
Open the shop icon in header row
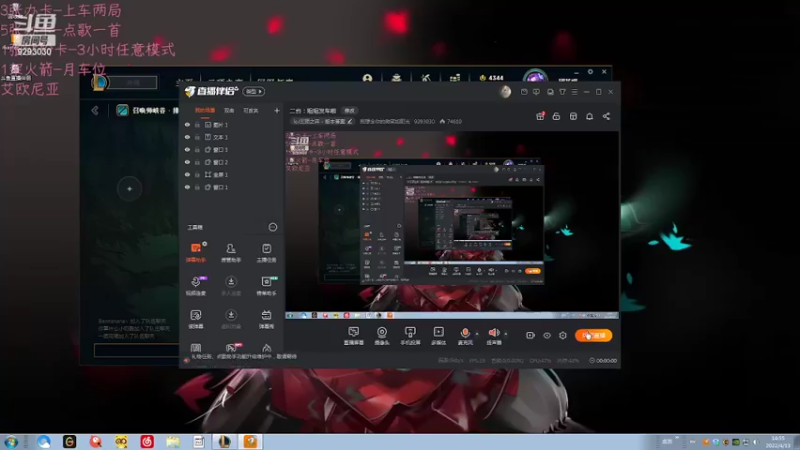click(573, 116)
